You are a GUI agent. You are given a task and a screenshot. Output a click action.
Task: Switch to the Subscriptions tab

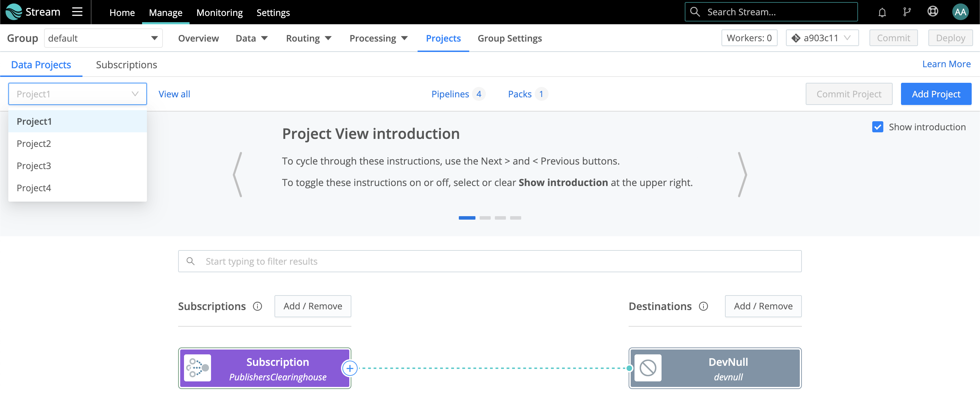point(126,65)
